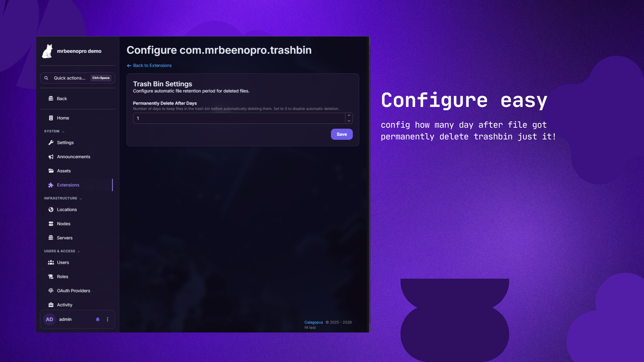Image resolution: width=644 pixels, height=362 pixels.
Task: Click the 'config how many day' banner caption
Action: coord(469,131)
